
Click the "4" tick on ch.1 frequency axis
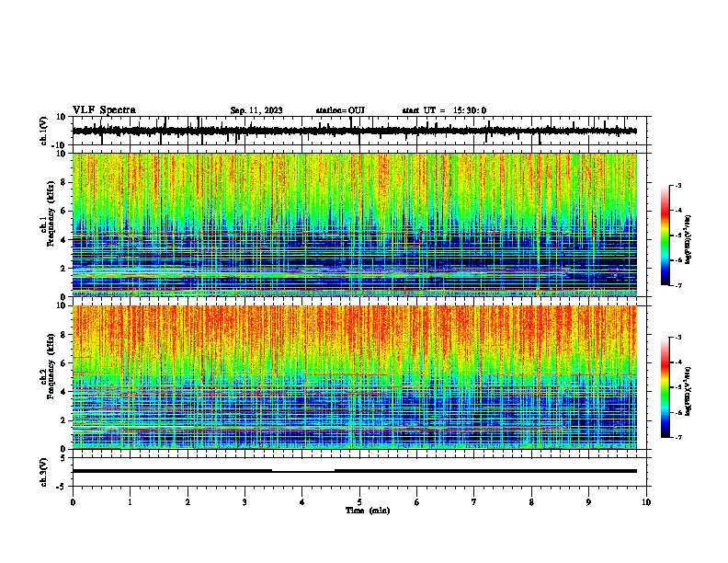(63, 240)
